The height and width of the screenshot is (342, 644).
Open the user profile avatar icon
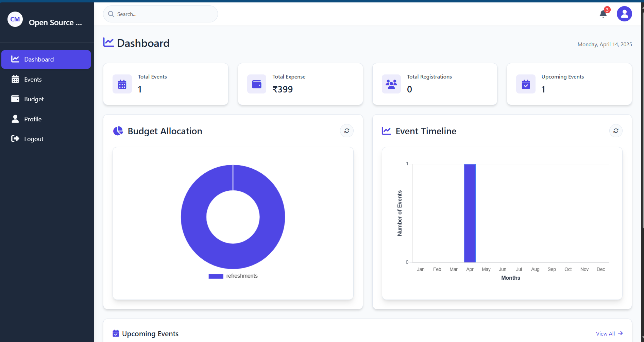(x=624, y=14)
